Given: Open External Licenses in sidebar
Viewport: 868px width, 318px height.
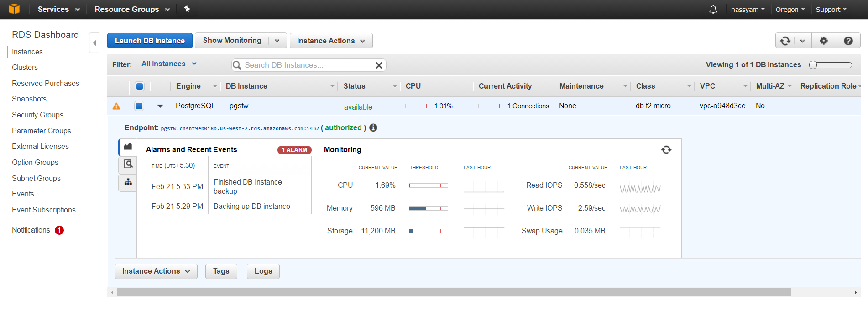Looking at the screenshot, I should [x=40, y=147].
